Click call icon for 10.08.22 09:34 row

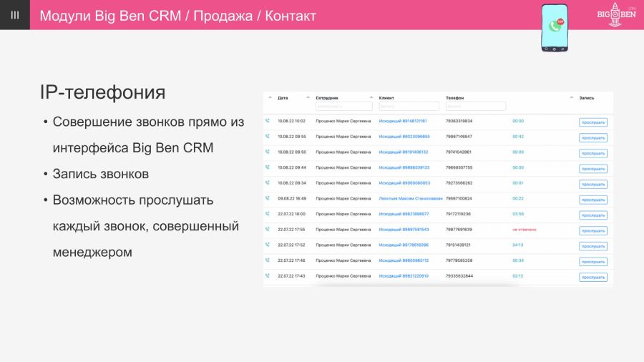(268, 183)
